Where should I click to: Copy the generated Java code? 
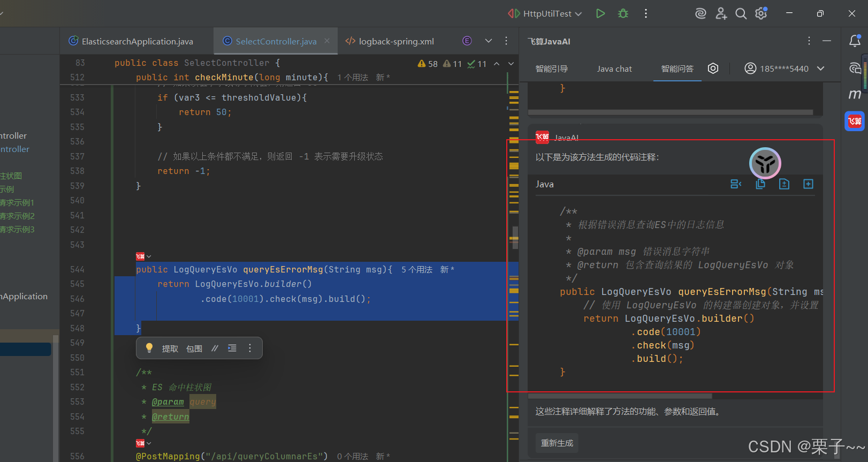(x=760, y=184)
